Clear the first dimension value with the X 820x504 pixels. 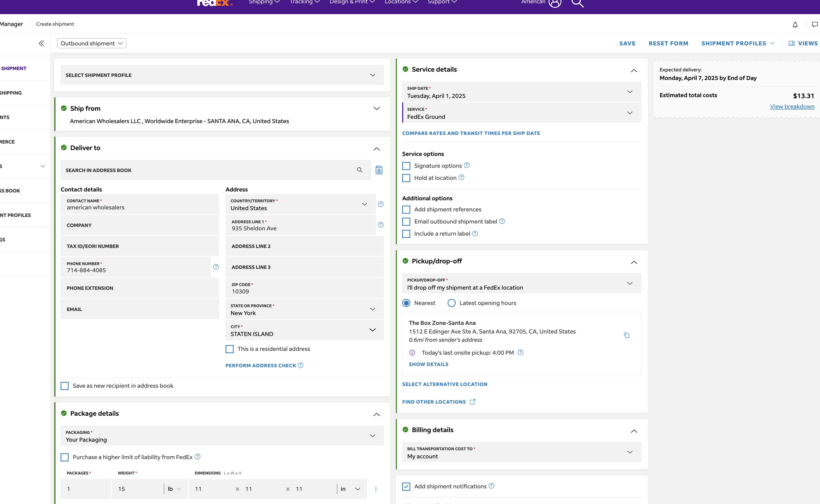pos(237,489)
